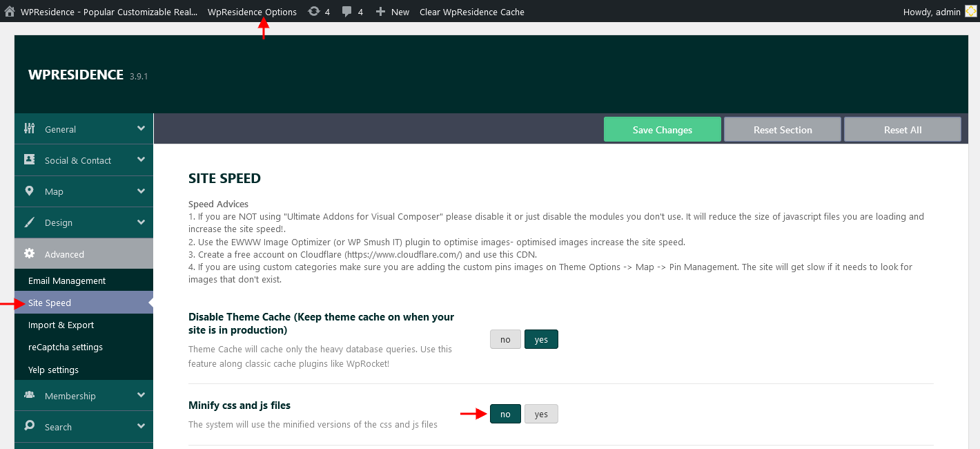Click the Advanced gear icon
Image resolution: width=980 pixels, height=449 pixels.
pyautogui.click(x=29, y=254)
